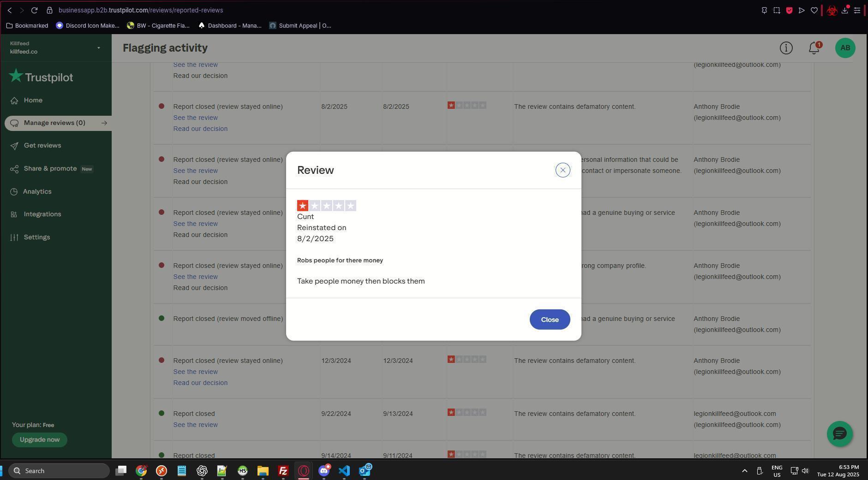Screen dimensions: 868x480
Task: Click the red biohazard extension icon
Action: tap(832, 10)
